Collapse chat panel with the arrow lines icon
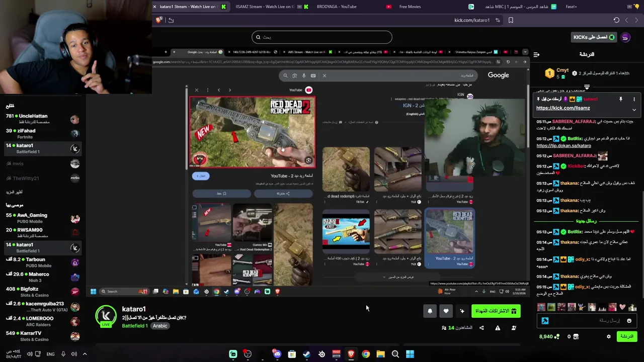The height and width of the screenshot is (362, 644). coord(536,54)
